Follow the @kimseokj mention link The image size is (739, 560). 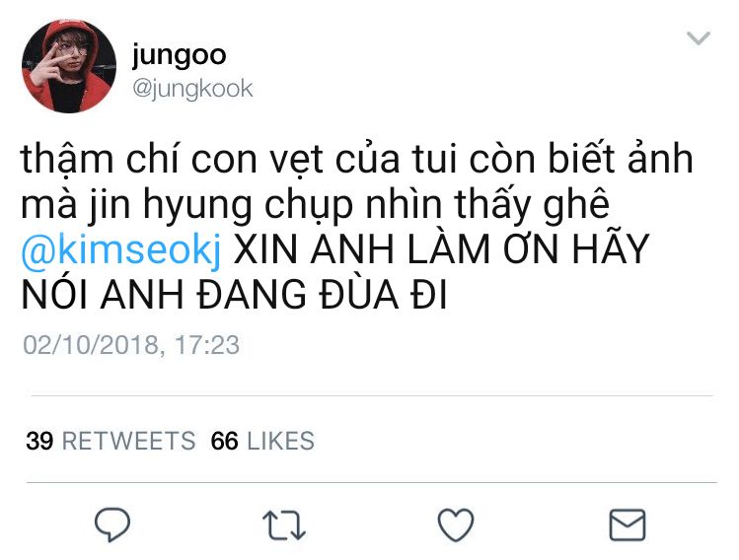pos(121,250)
